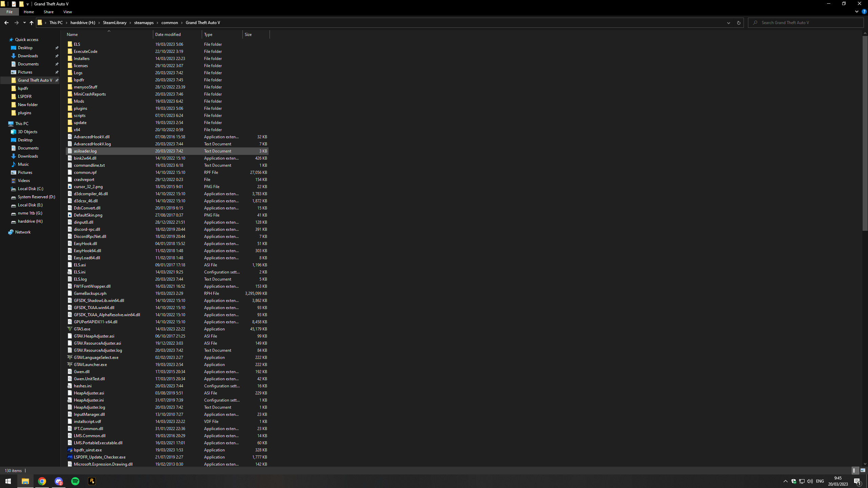This screenshot has width=868, height=488.
Task: Click the vertical scrollbar thumb
Action: [865, 133]
